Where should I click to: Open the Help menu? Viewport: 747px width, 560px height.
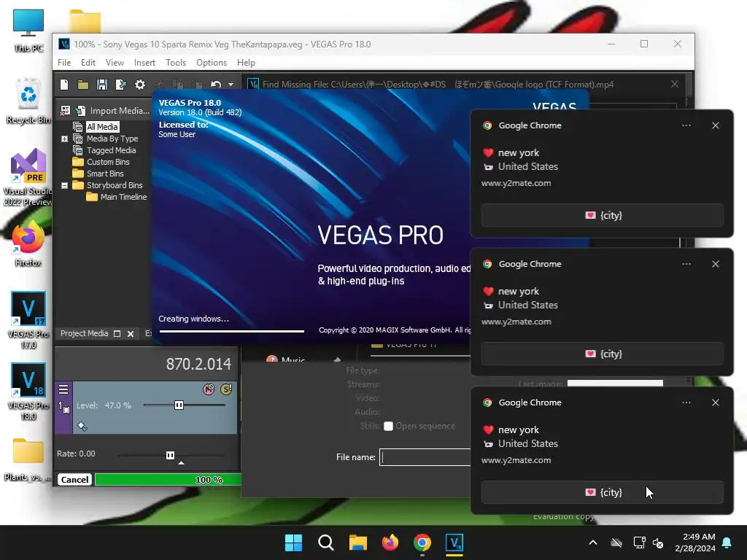246,63
